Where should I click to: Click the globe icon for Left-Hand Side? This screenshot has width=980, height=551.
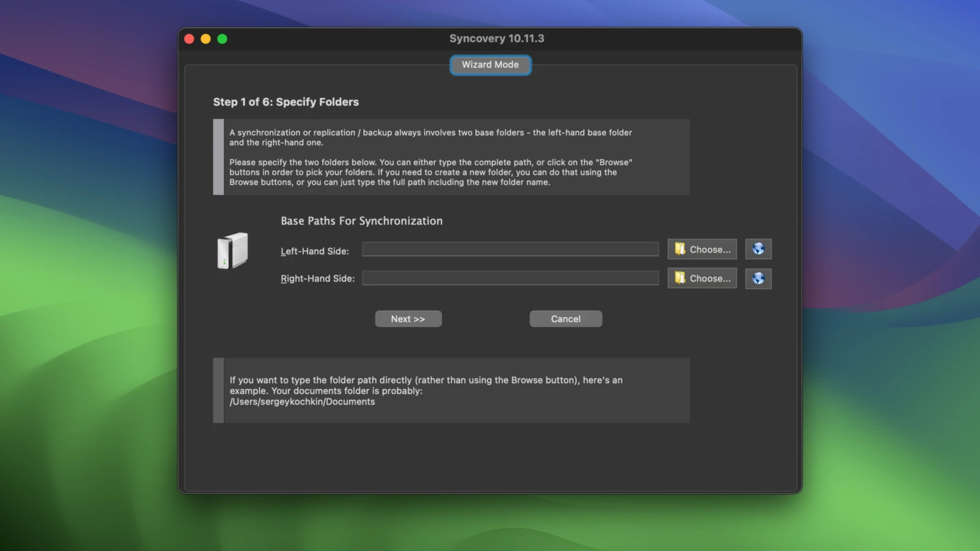click(758, 249)
